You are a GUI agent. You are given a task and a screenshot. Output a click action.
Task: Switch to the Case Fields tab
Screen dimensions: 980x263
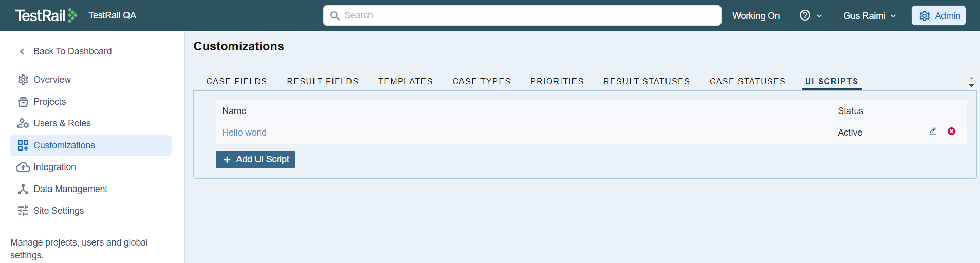236,81
